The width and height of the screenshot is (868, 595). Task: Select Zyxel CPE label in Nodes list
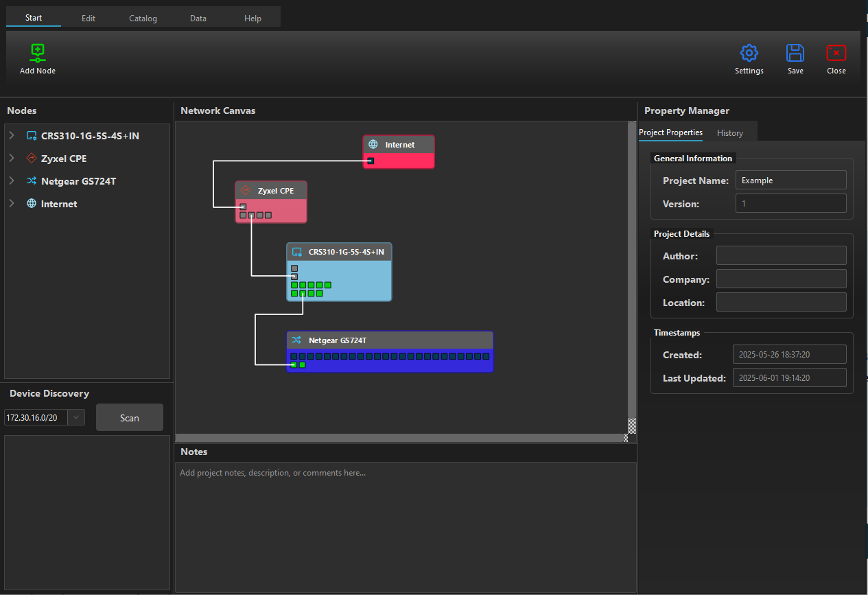tap(64, 159)
